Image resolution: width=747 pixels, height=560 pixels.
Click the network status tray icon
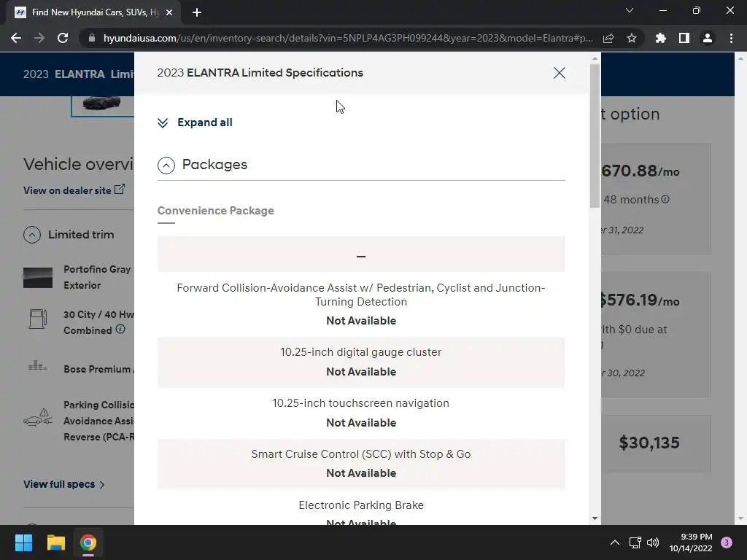coord(635,542)
